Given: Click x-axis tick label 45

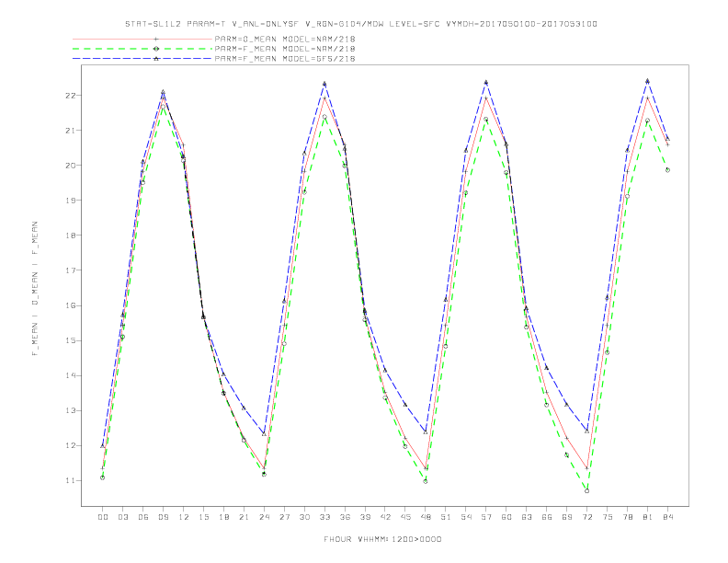Looking at the screenshot, I should 405,517.
